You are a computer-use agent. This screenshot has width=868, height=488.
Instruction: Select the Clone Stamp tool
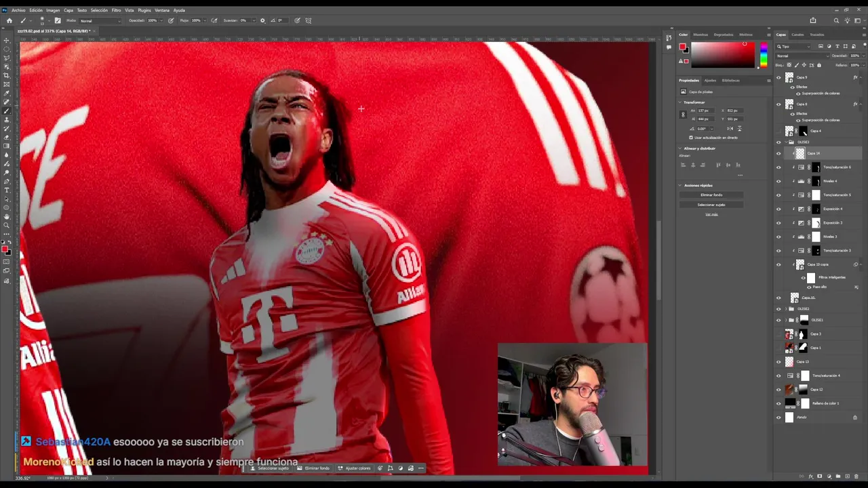click(7, 120)
